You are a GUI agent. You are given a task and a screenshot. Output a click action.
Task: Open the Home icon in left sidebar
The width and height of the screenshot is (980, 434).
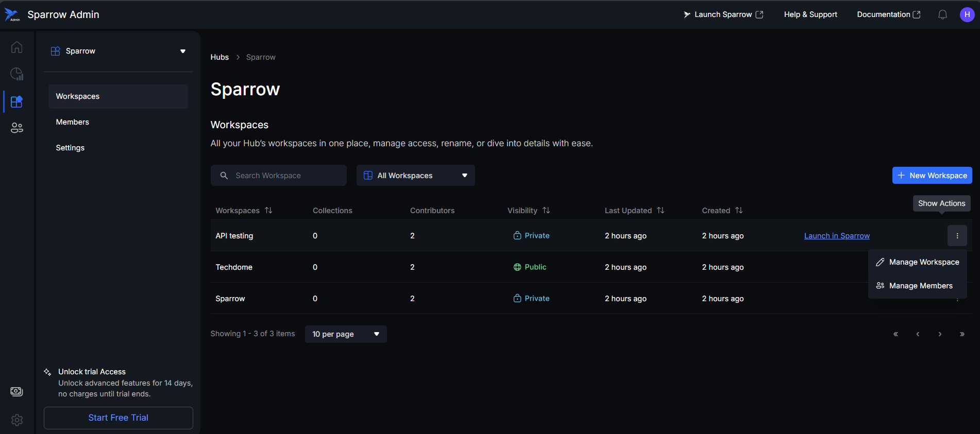(x=16, y=47)
